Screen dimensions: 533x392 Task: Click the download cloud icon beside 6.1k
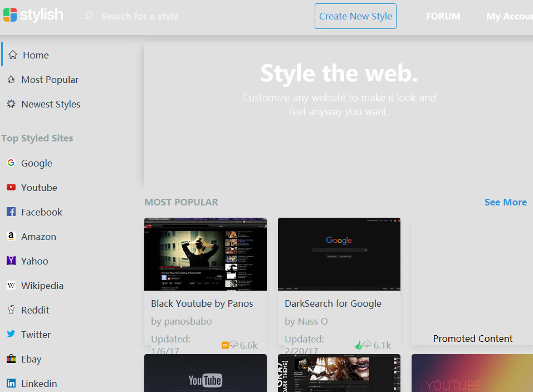(x=367, y=345)
